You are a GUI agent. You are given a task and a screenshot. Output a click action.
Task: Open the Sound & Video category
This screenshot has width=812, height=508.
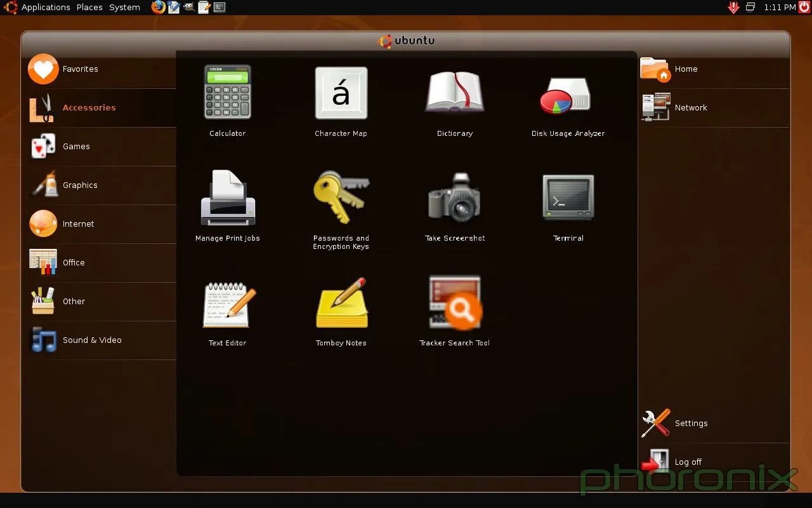pos(101,340)
